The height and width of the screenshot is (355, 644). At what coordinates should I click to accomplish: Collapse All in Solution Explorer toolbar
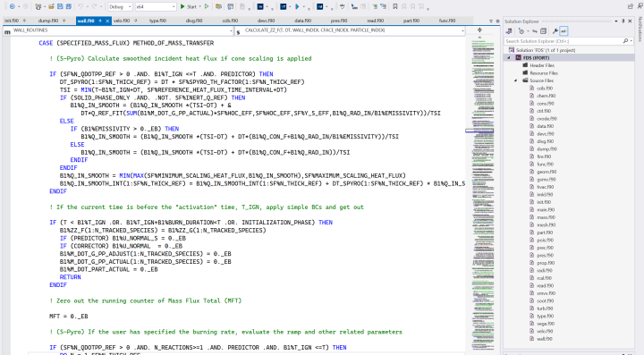coord(544,31)
